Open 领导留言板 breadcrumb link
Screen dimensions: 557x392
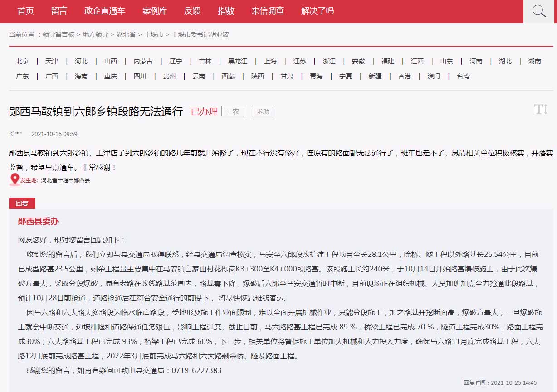pos(59,34)
